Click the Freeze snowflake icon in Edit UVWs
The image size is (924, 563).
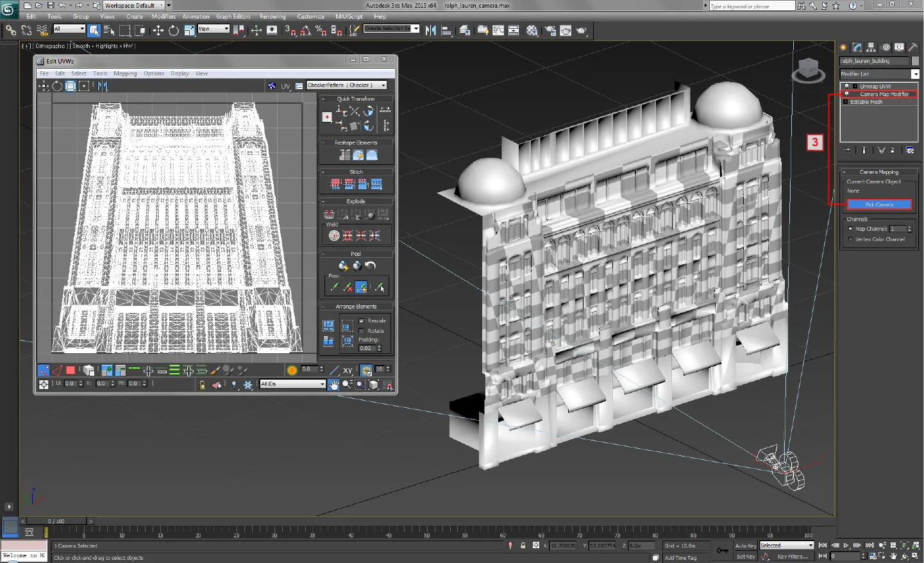248,385
